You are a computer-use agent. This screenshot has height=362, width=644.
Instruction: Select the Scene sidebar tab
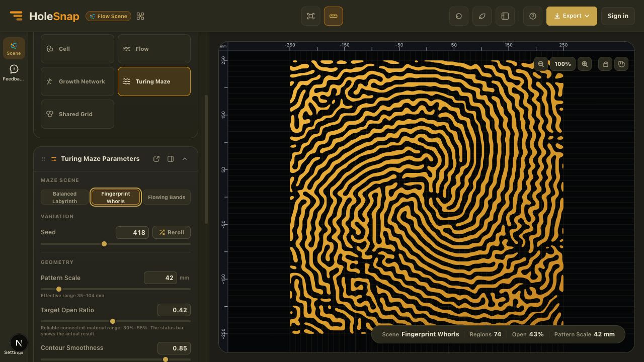click(x=14, y=48)
